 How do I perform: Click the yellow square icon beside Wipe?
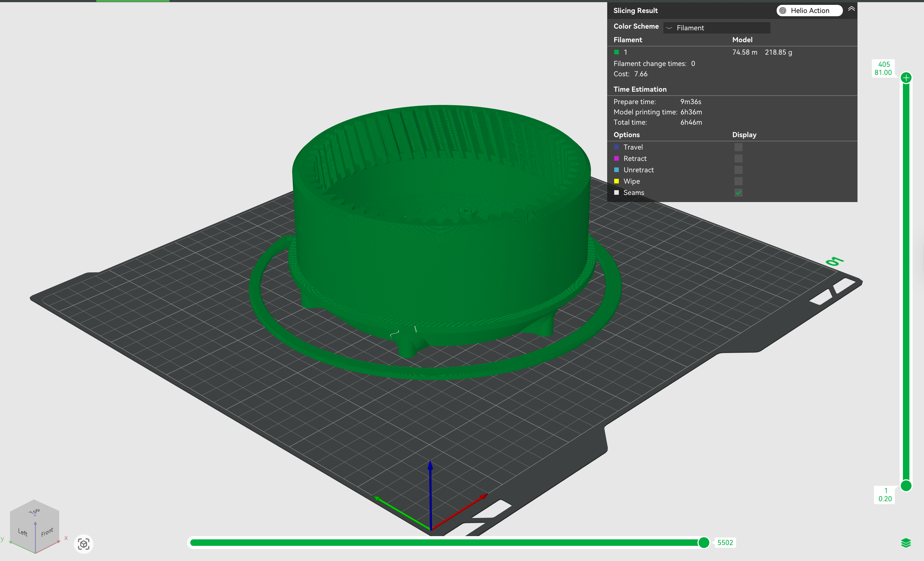[617, 181]
